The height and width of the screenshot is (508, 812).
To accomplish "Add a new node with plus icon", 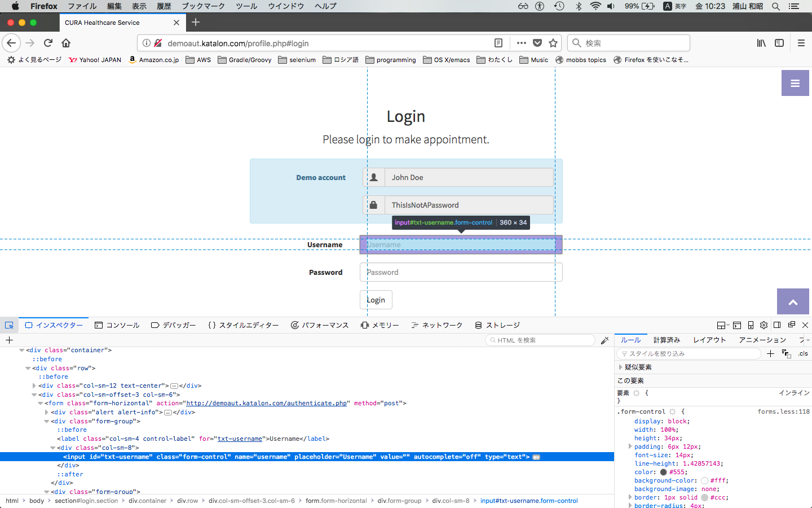I will pos(9,340).
